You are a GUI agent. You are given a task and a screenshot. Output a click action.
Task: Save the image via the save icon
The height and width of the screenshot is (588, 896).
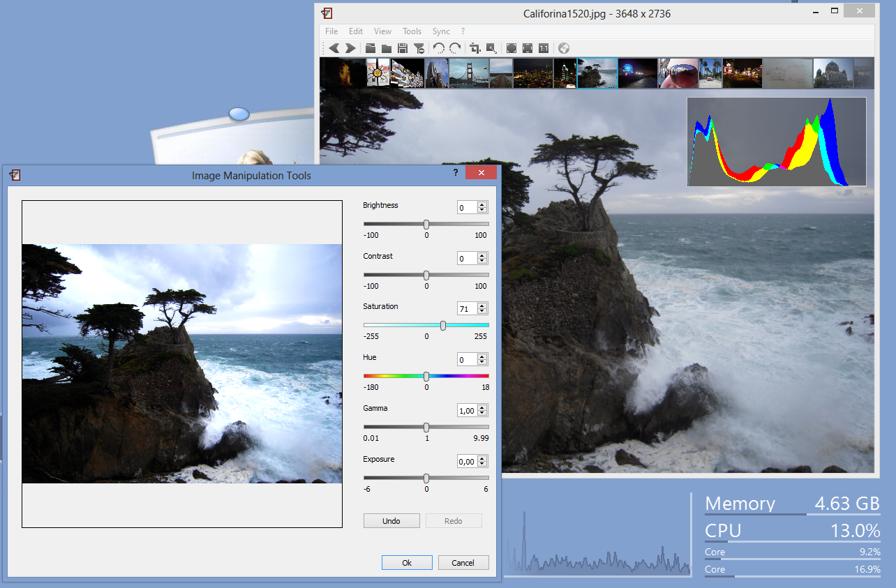click(x=403, y=48)
